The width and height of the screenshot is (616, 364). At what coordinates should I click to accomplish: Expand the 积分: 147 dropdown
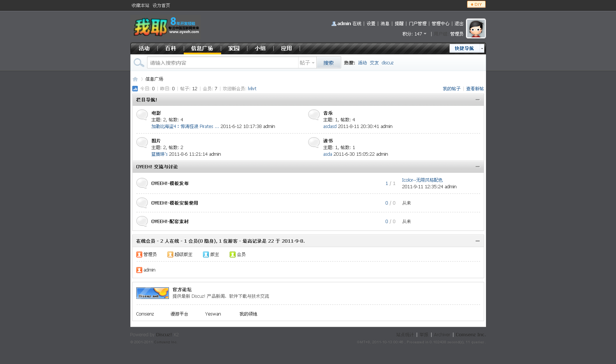[414, 34]
